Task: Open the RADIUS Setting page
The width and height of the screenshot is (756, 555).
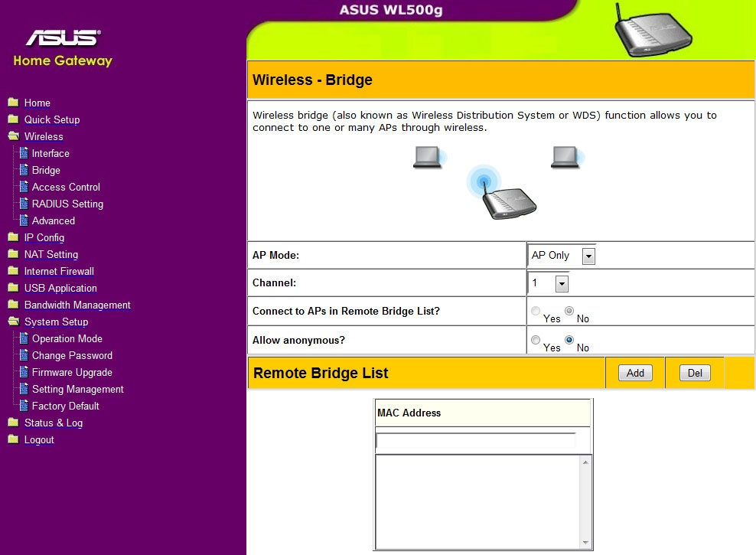Action: pos(67,204)
